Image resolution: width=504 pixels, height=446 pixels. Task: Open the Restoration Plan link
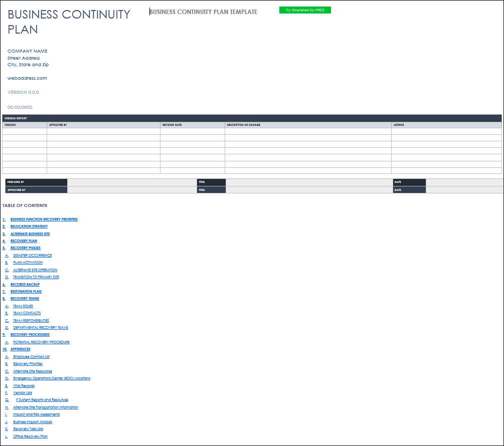click(26, 292)
